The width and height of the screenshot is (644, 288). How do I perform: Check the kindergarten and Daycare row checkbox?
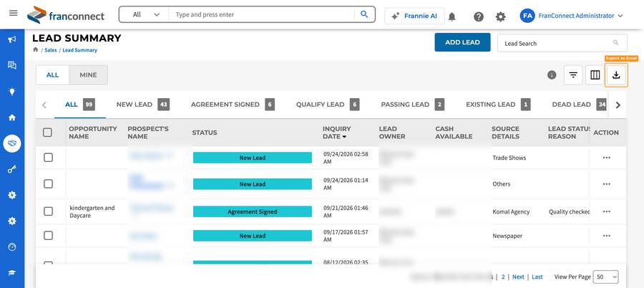(x=49, y=211)
